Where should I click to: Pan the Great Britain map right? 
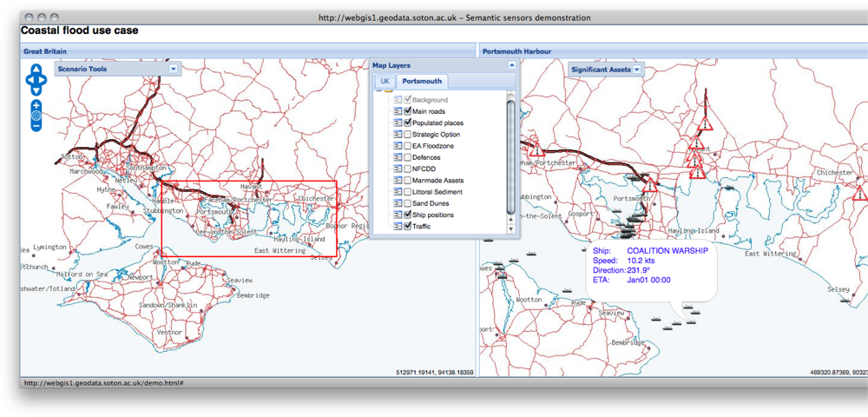43,81
